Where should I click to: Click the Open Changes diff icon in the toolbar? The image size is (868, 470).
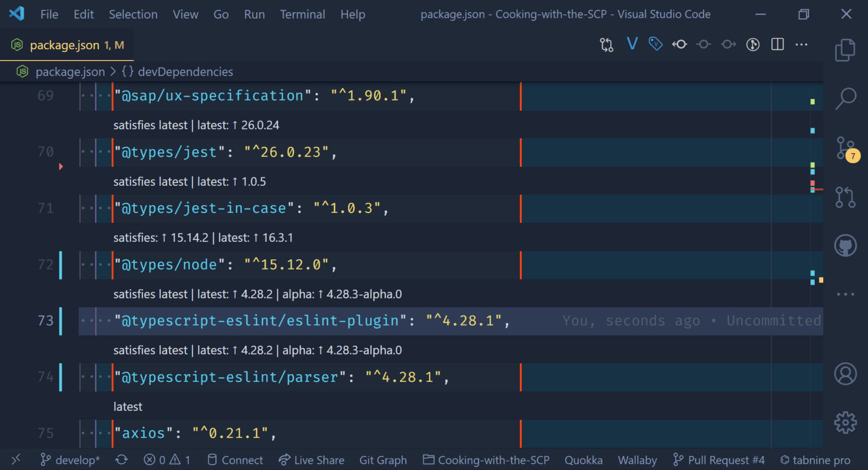click(x=606, y=44)
